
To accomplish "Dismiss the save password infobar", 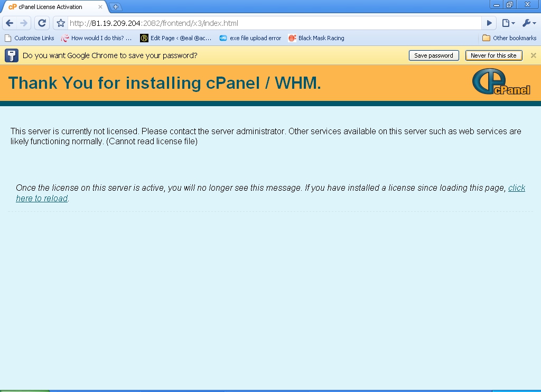I will 533,55.
